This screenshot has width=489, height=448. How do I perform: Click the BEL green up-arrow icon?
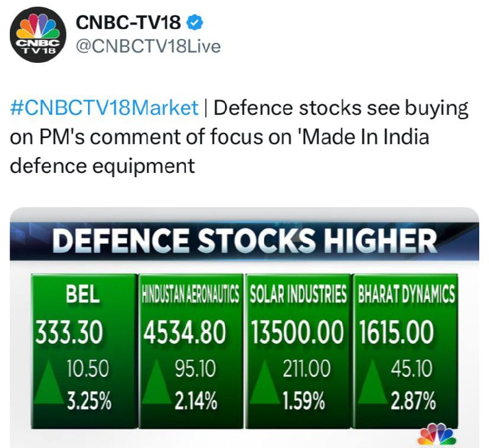coord(49,382)
